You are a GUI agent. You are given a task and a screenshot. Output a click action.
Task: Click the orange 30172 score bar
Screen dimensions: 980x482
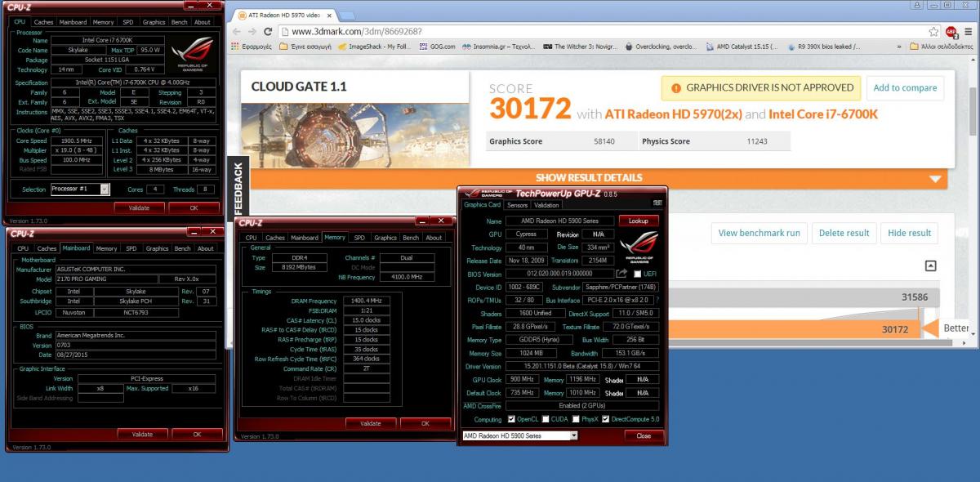pos(793,329)
